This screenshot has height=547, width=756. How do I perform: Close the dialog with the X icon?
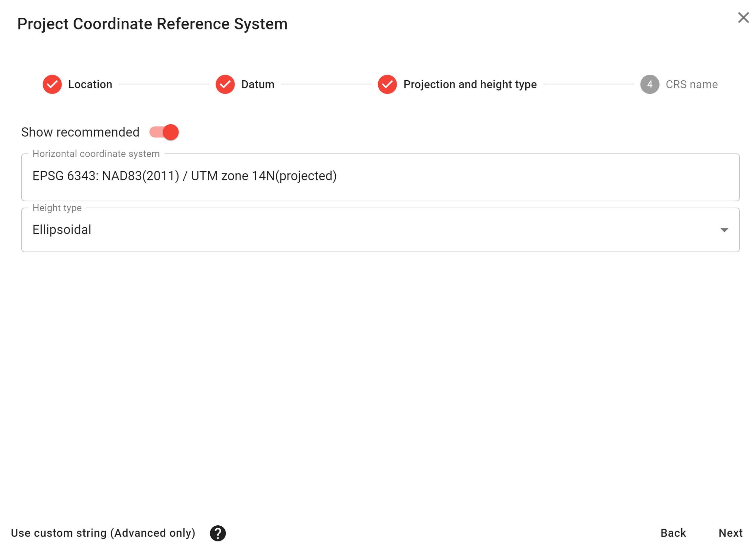tap(743, 18)
